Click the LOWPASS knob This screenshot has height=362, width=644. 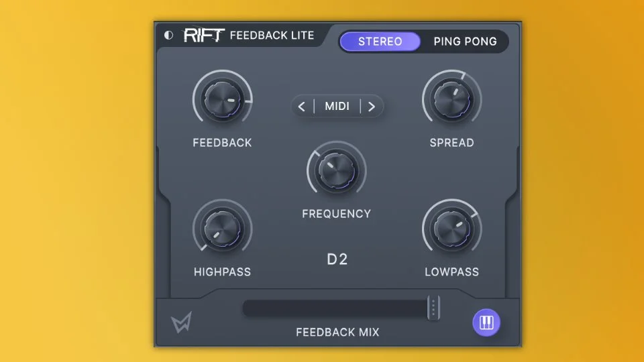tap(451, 229)
